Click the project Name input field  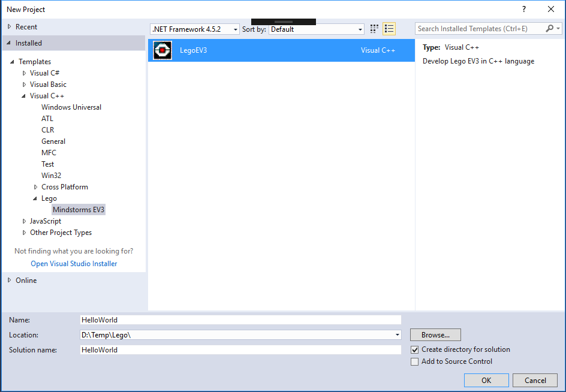point(240,320)
